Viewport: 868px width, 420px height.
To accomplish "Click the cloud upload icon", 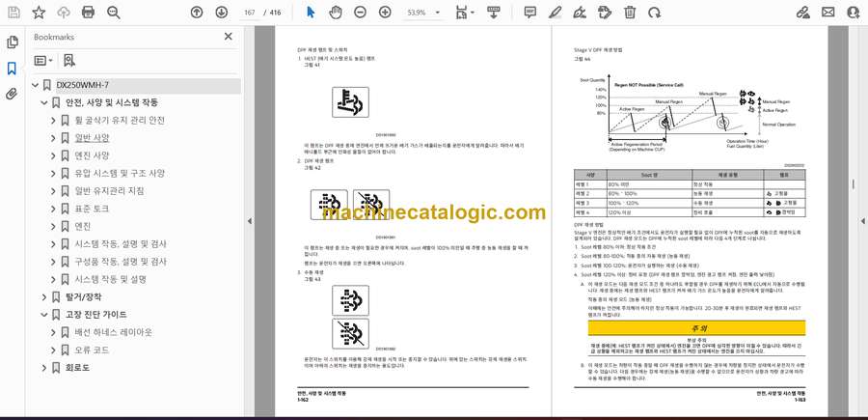I will click(x=64, y=13).
